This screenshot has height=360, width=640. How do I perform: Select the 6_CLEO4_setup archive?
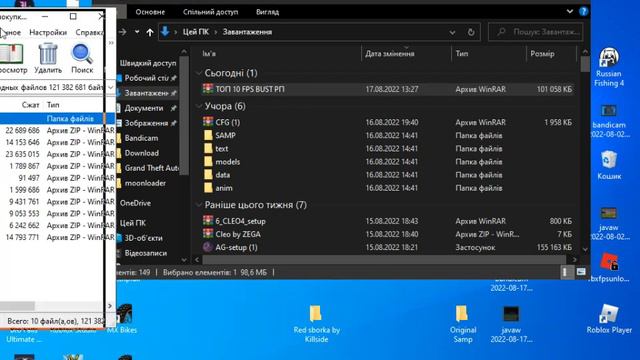pyautogui.click(x=388, y=221)
